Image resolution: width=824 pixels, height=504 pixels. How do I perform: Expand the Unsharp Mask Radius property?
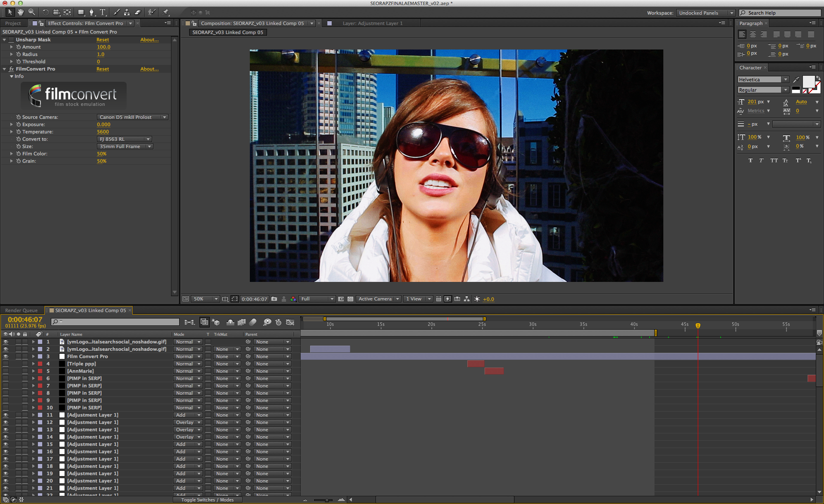coord(12,54)
